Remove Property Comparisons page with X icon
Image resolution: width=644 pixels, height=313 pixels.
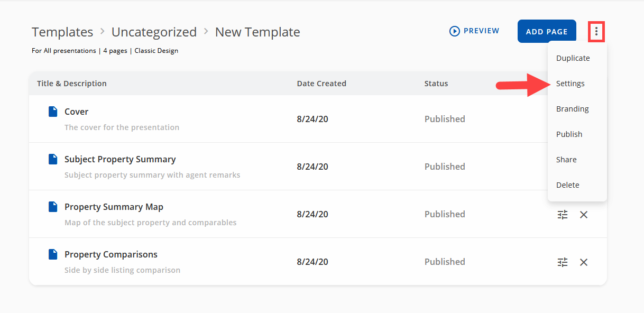(x=584, y=262)
